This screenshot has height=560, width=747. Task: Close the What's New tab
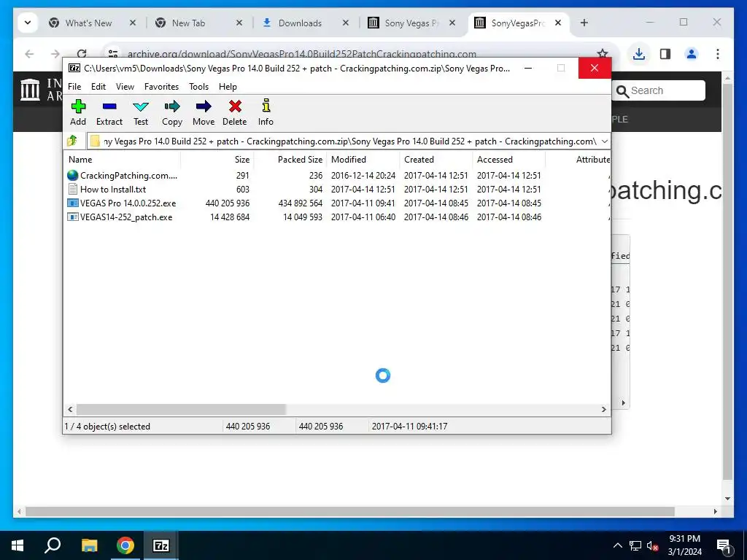click(x=133, y=23)
